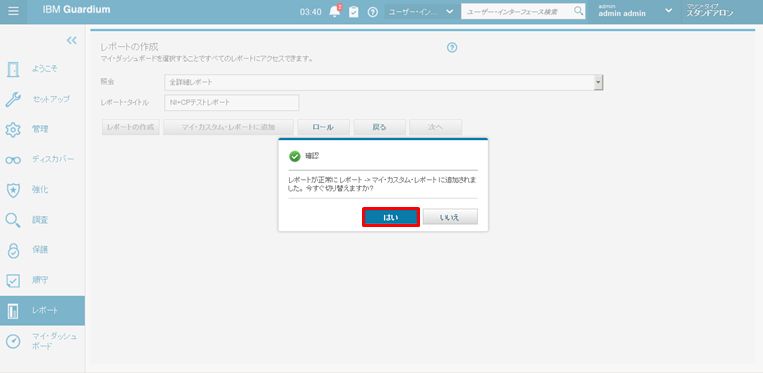This screenshot has width=763, height=373.
Task: Select ようこそ in the sidebar
Action: [x=45, y=69]
